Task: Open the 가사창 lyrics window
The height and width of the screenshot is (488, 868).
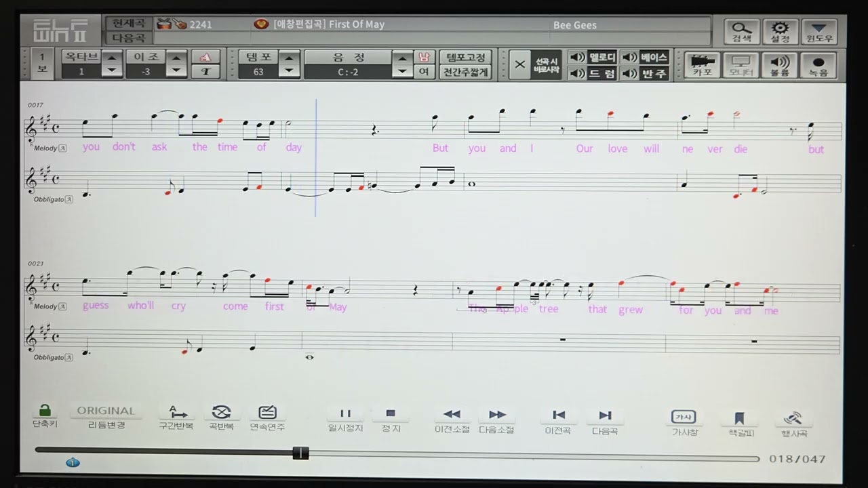Action: click(x=684, y=423)
